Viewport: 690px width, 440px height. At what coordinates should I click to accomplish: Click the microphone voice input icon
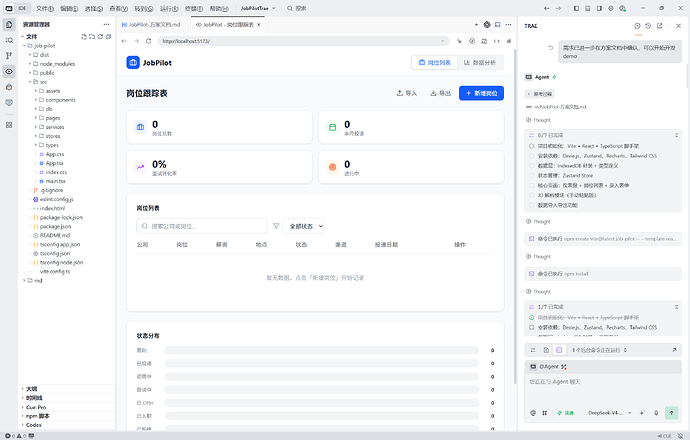(656, 413)
